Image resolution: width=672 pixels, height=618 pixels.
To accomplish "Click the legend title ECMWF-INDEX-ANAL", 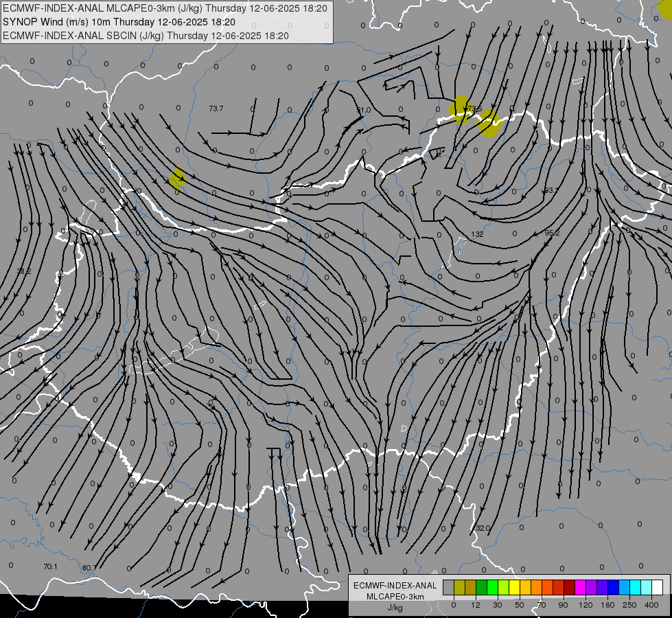I will tap(395, 586).
